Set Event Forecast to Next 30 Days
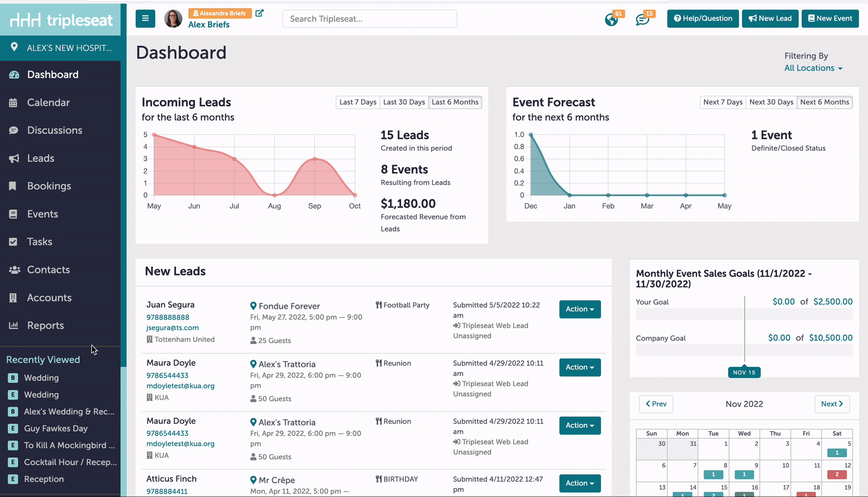 point(771,102)
